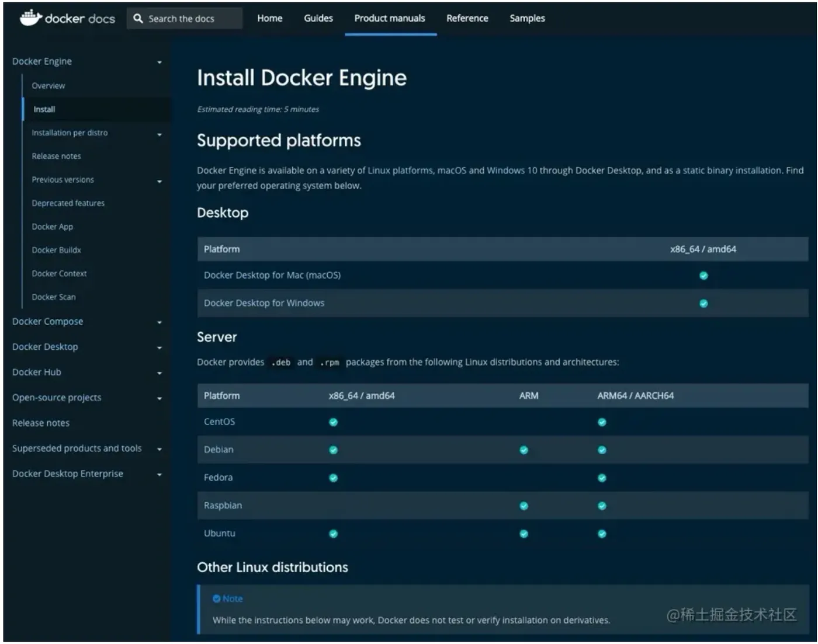Open the Home tab
The height and width of the screenshot is (644, 818).
(270, 18)
